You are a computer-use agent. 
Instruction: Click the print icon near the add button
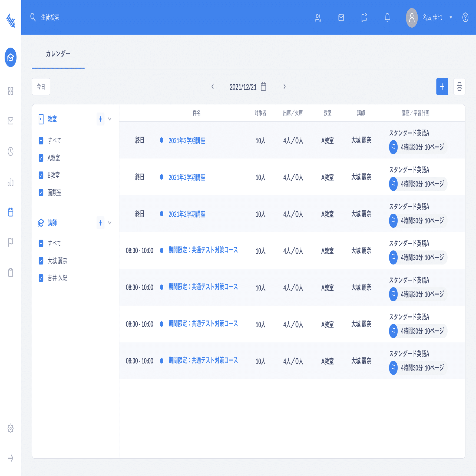coord(459,87)
